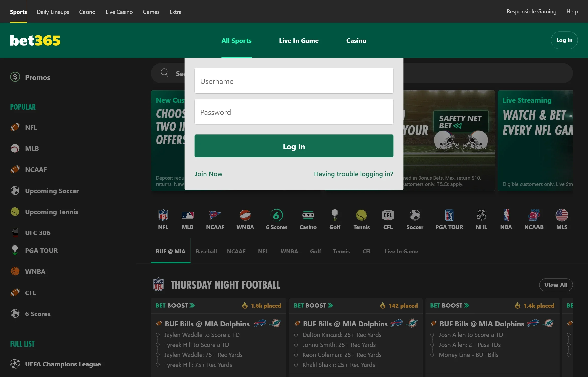Select BUF @ MIA tab
Image resolution: width=588 pixels, height=377 pixels.
click(171, 251)
